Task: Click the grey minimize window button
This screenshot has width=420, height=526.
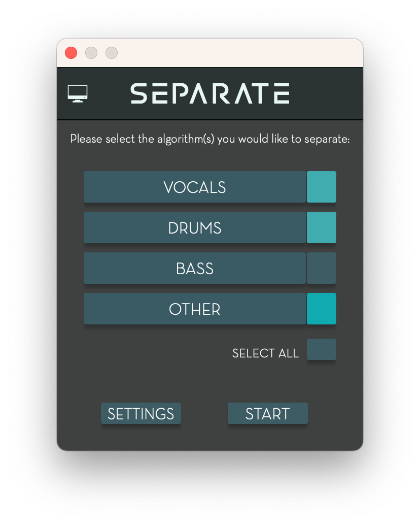Action: click(x=91, y=53)
